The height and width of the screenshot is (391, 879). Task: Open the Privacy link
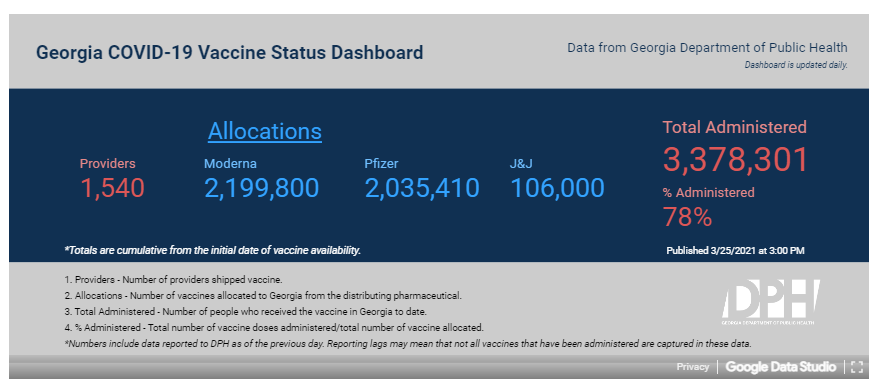[x=692, y=367]
